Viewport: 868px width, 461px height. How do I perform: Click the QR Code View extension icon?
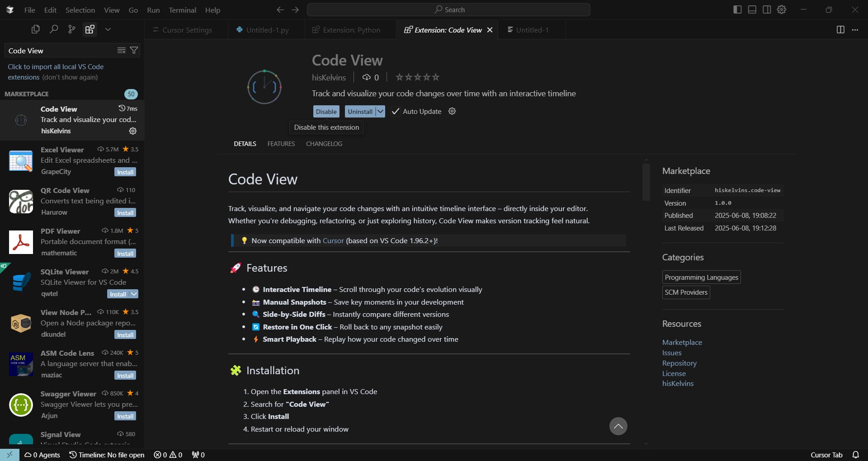click(x=21, y=202)
